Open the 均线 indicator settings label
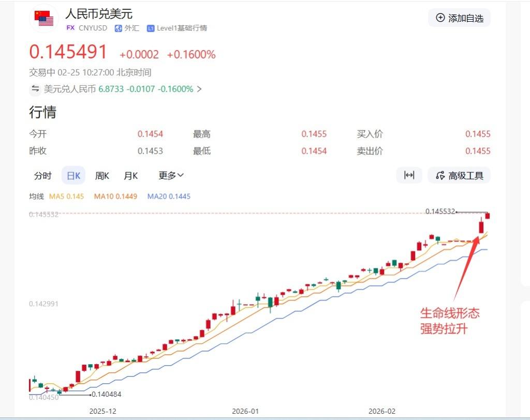 click(x=36, y=197)
